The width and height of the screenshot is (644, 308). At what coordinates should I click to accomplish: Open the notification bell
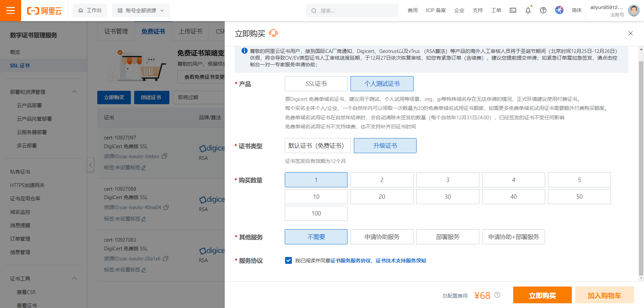[528, 10]
